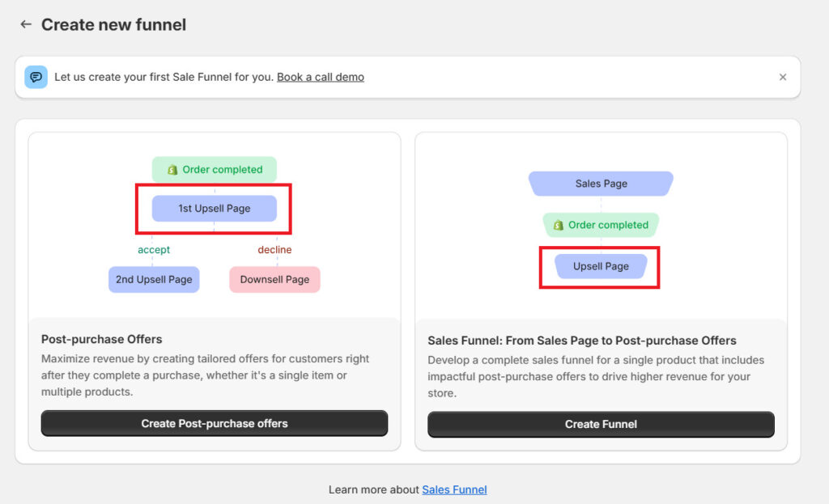Click the Create Funnel button
This screenshot has width=829, height=504.
tap(600, 423)
